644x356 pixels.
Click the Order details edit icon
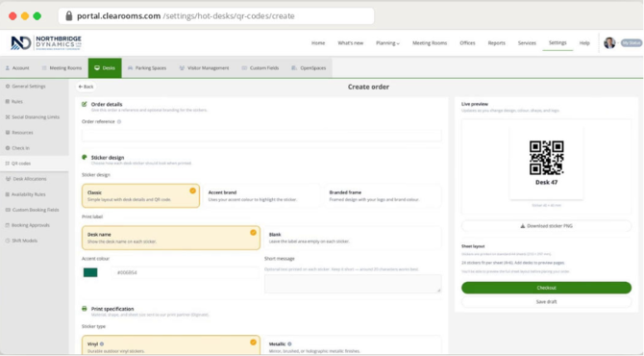click(85, 105)
